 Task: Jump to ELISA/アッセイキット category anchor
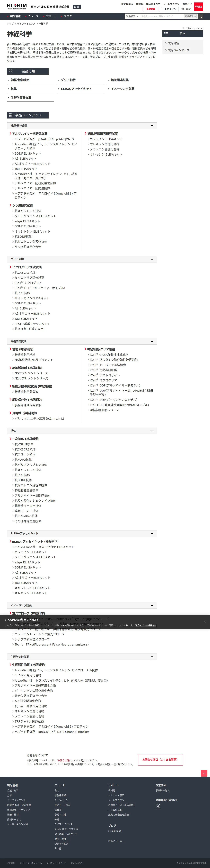(x=80, y=89)
